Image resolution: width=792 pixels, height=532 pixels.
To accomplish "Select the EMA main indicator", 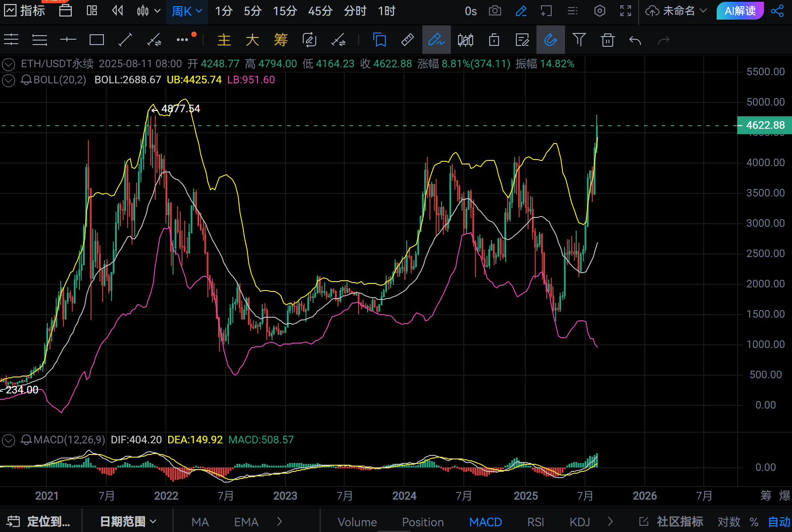I will point(246,522).
